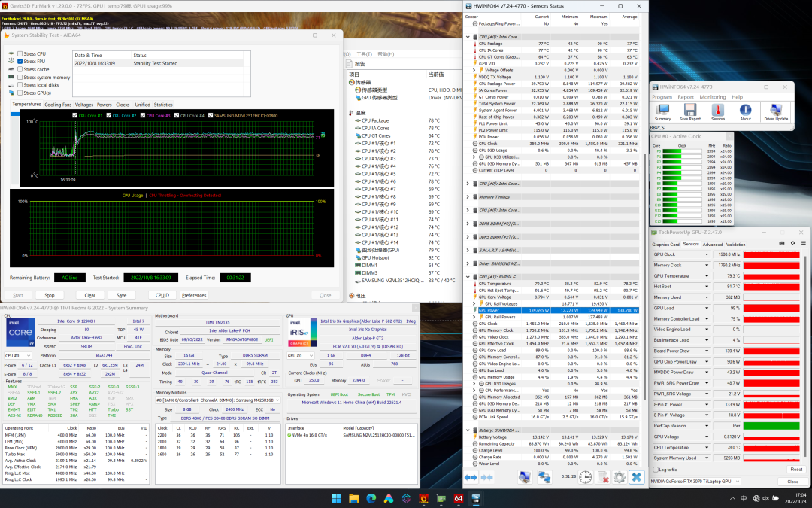This screenshot has height=508, width=812.
Task: Open GPU-Z hamburger menu icon
Action: click(x=801, y=243)
